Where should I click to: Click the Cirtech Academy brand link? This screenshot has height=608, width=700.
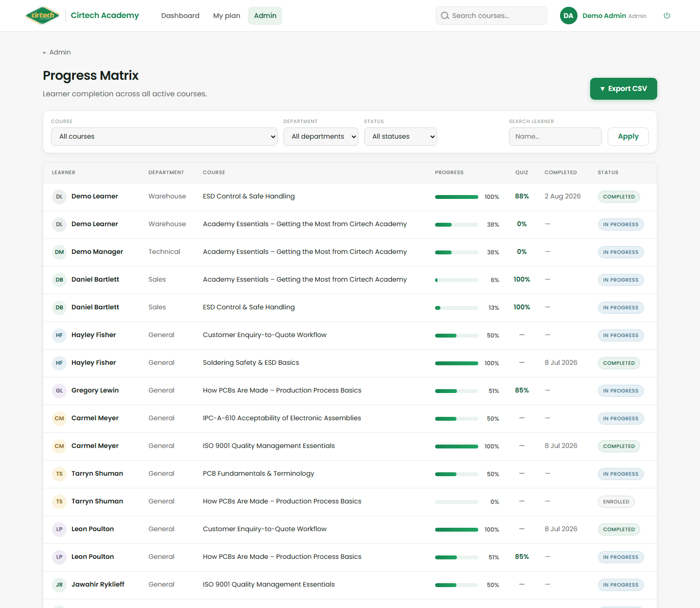105,16
